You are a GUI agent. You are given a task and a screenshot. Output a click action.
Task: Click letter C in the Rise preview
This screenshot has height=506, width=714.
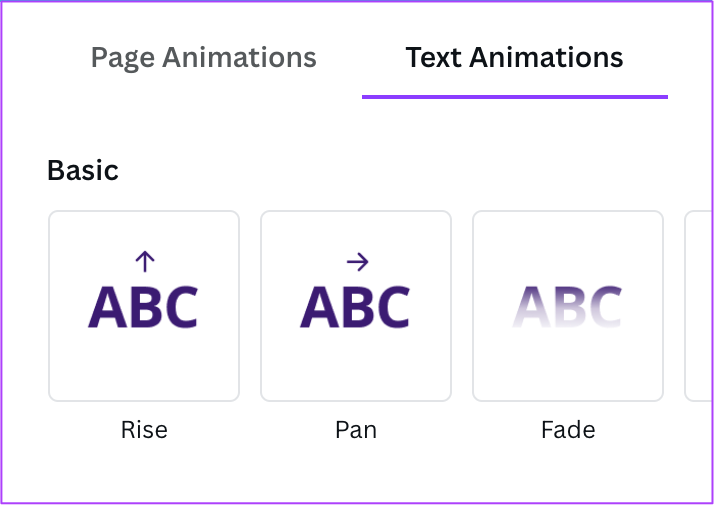[x=179, y=307]
